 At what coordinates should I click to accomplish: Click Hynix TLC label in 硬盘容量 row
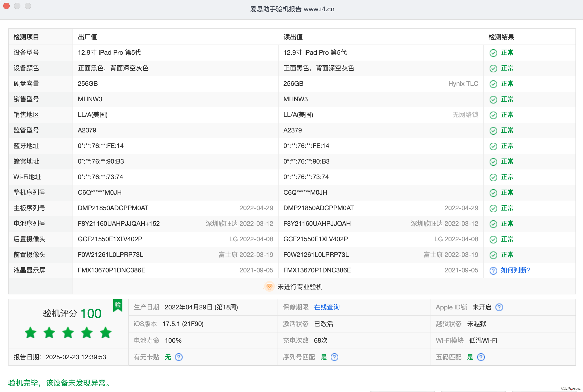tap(463, 84)
